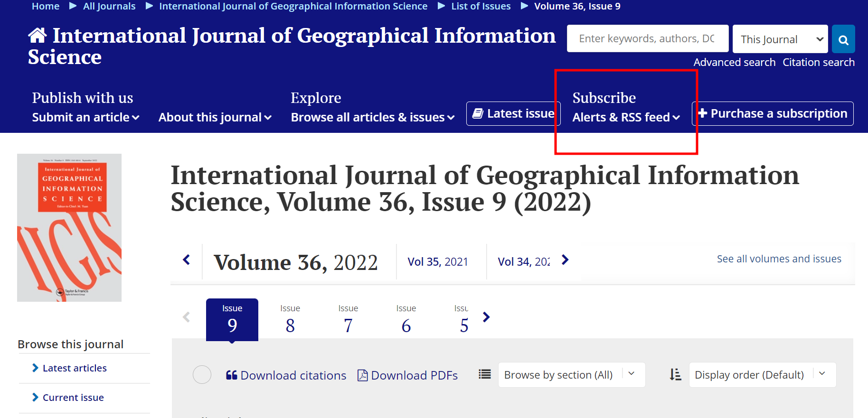Click the Latest issue button
Image resolution: width=868 pixels, height=418 pixels.
pos(513,114)
